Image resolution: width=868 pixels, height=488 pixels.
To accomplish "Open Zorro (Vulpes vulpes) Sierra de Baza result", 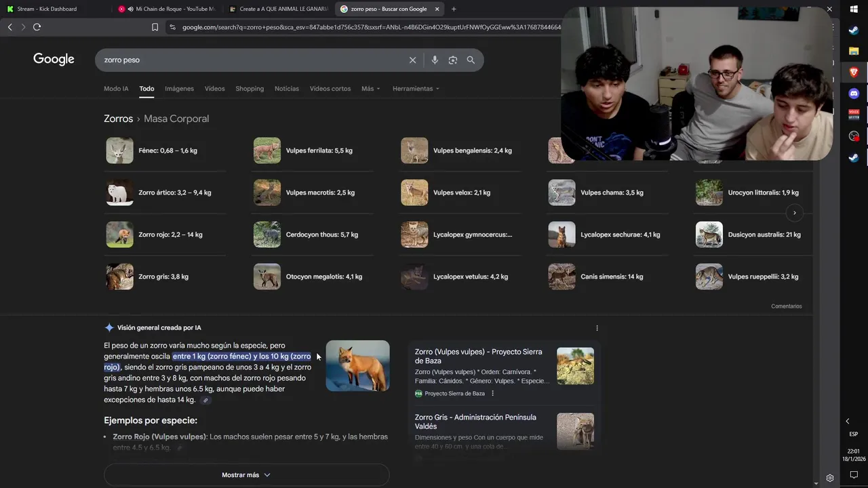I will click(478, 357).
